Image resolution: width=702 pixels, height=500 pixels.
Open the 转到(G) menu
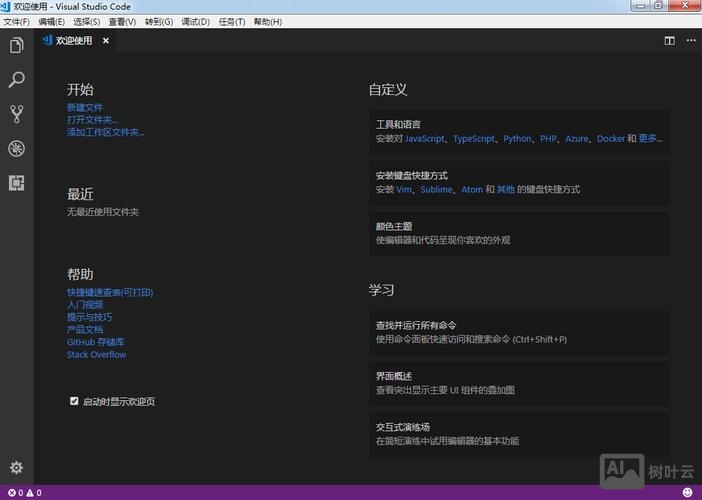coord(159,22)
